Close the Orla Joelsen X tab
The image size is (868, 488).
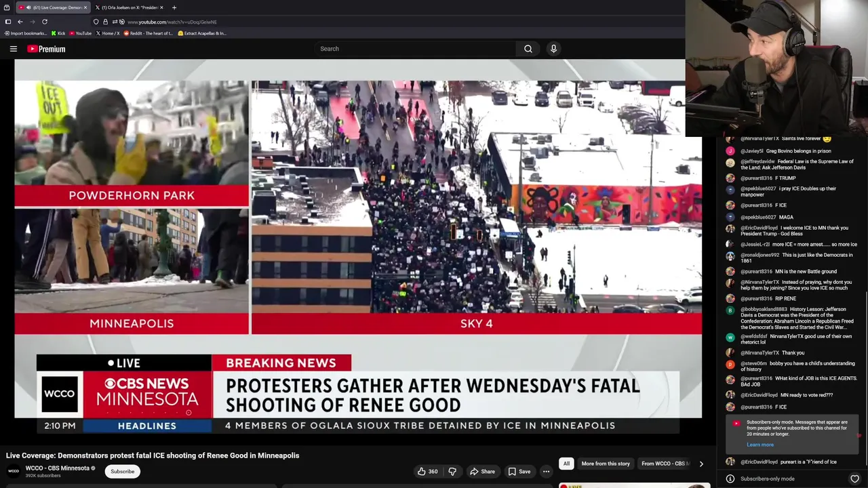pos(162,7)
